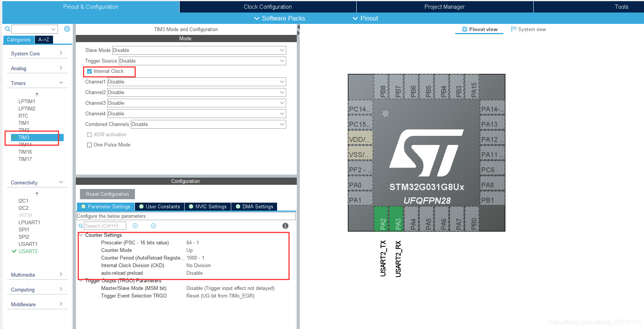
Task: Click the Pinout view chip icon
Action: point(465,29)
